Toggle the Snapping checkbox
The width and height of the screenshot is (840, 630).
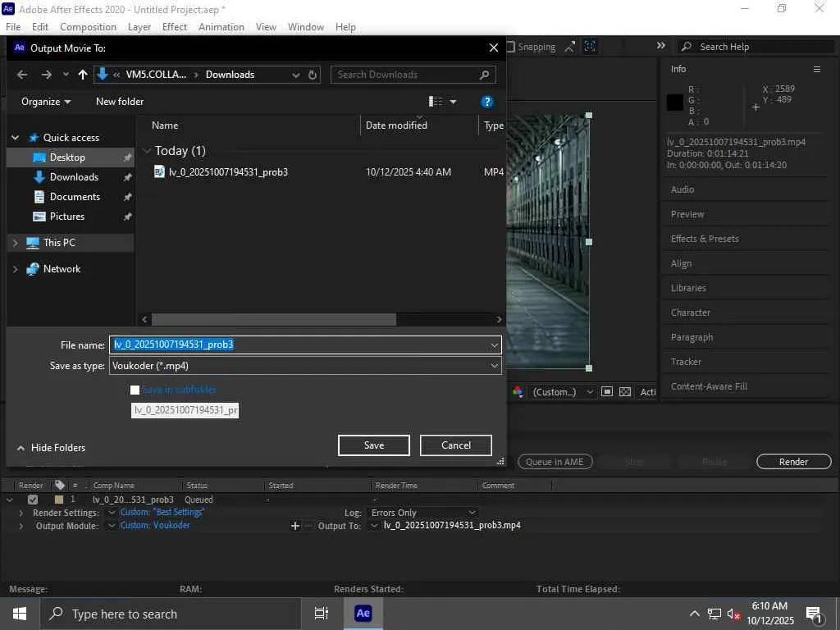pos(510,47)
